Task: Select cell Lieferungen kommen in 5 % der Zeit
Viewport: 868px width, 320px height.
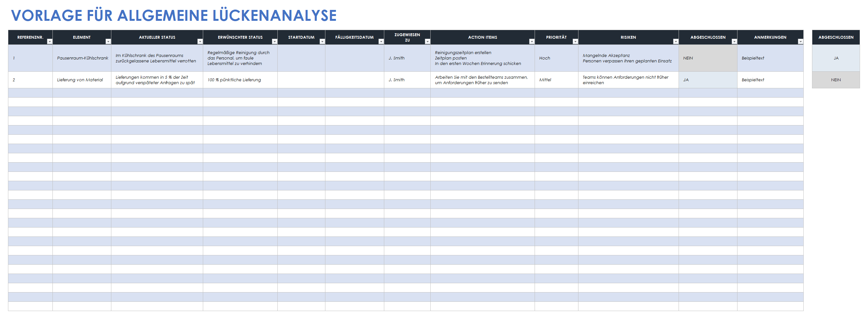Action: click(157, 80)
